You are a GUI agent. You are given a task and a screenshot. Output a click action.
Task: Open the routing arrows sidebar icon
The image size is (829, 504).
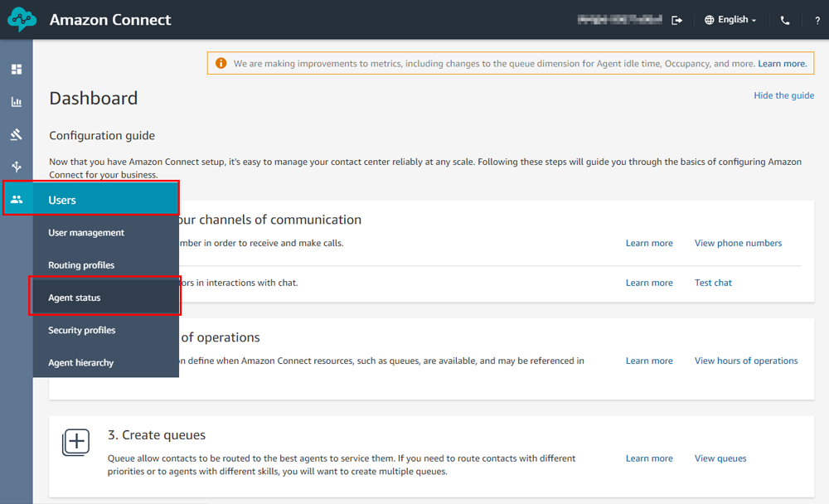point(17,167)
